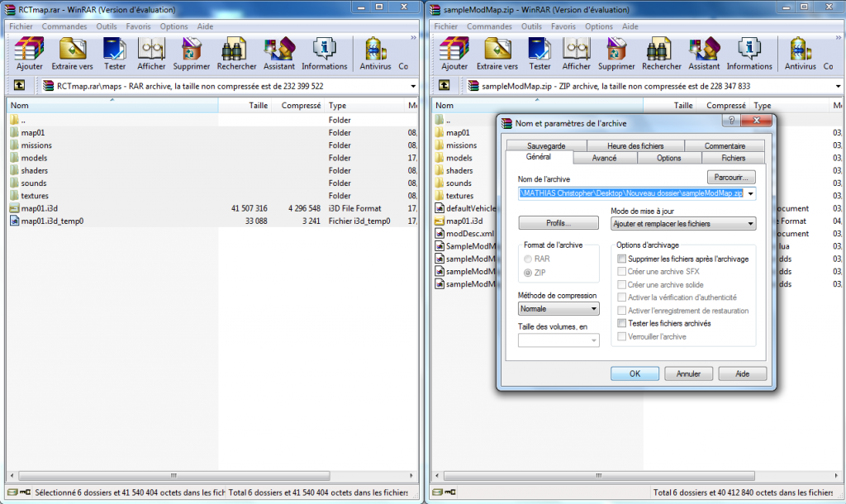Click OK to confirm archive settings
846x504 pixels.
coord(634,373)
